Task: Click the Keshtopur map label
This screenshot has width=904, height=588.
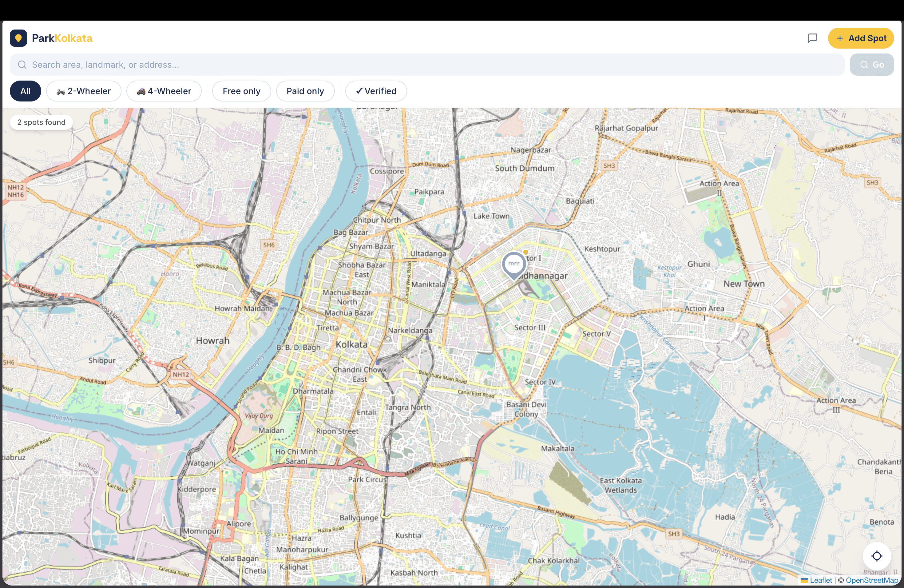Action: pyautogui.click(x=602, y=249)
